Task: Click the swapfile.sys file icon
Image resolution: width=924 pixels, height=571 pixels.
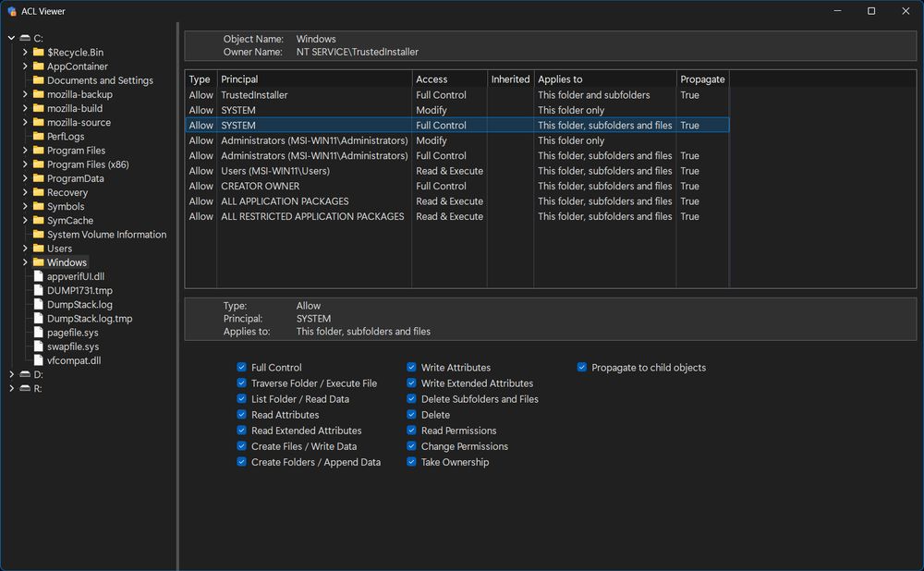Action: click(38, 346)
